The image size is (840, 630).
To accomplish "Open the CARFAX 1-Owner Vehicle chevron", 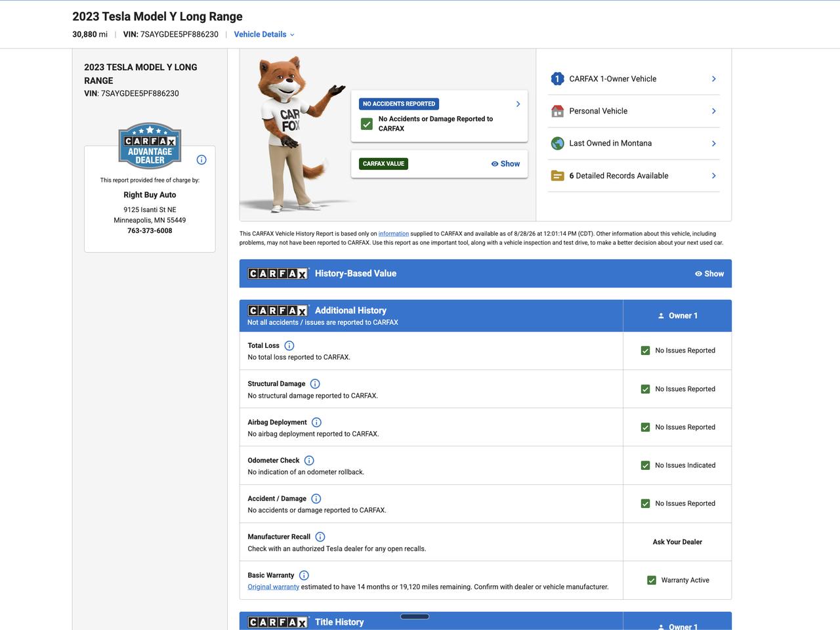I will [714, 79].
